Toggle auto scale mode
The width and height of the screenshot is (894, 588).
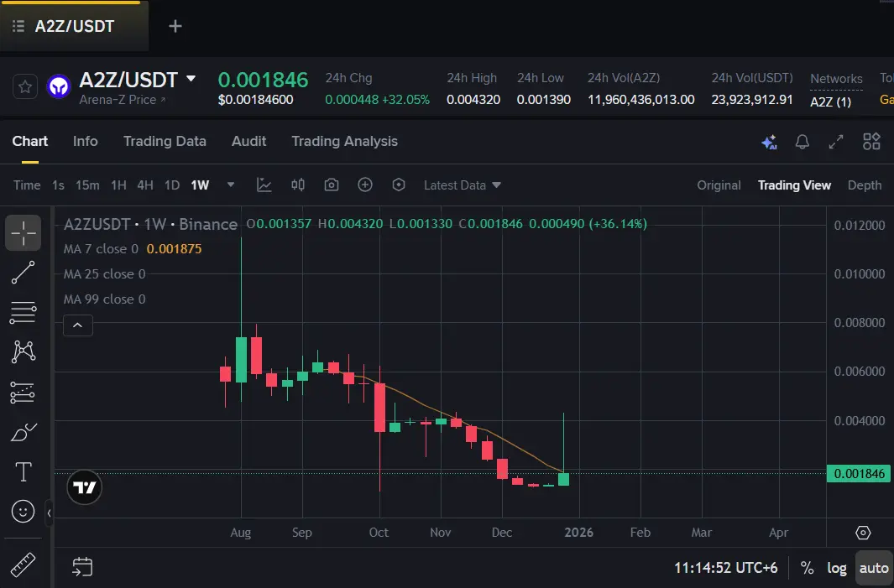click(874, 568)
